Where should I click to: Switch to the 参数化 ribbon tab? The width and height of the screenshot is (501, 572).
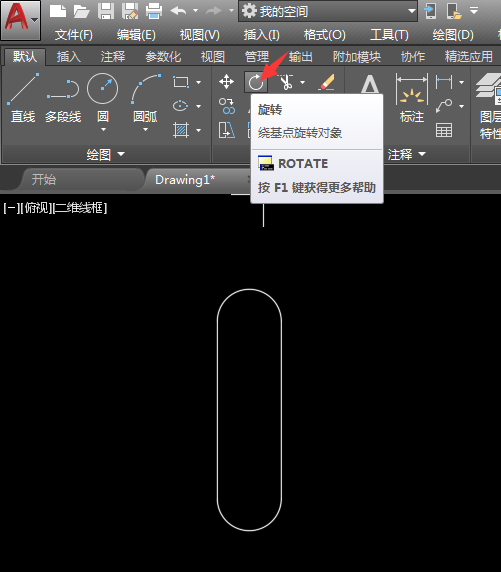tap(163, 57)
